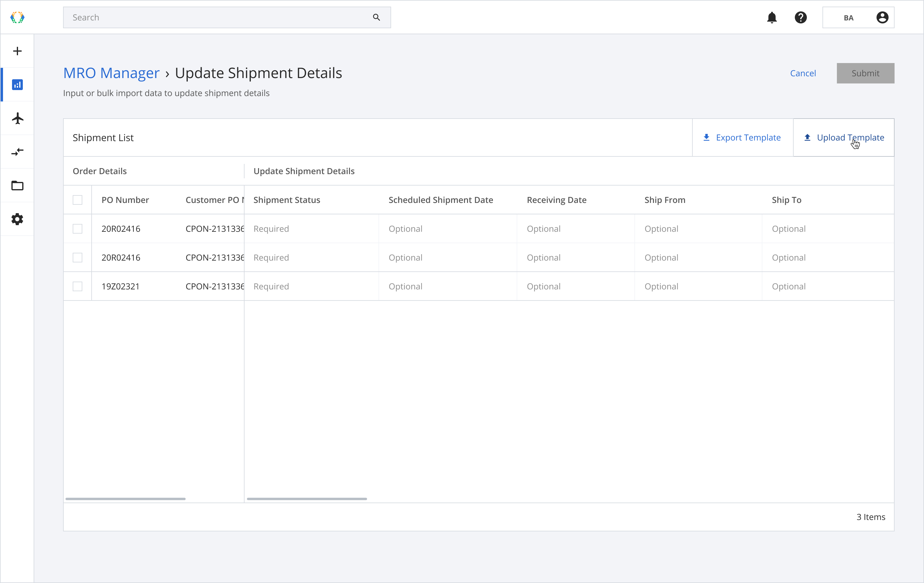
Task: Click the Scheduled Shipment Date column header
Action: coord(440,200)
